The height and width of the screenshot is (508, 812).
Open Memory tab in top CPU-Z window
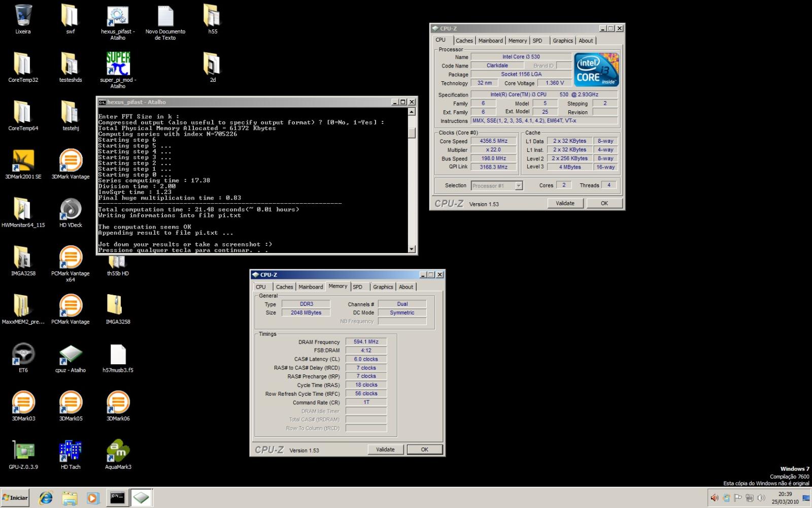[518, 41]
